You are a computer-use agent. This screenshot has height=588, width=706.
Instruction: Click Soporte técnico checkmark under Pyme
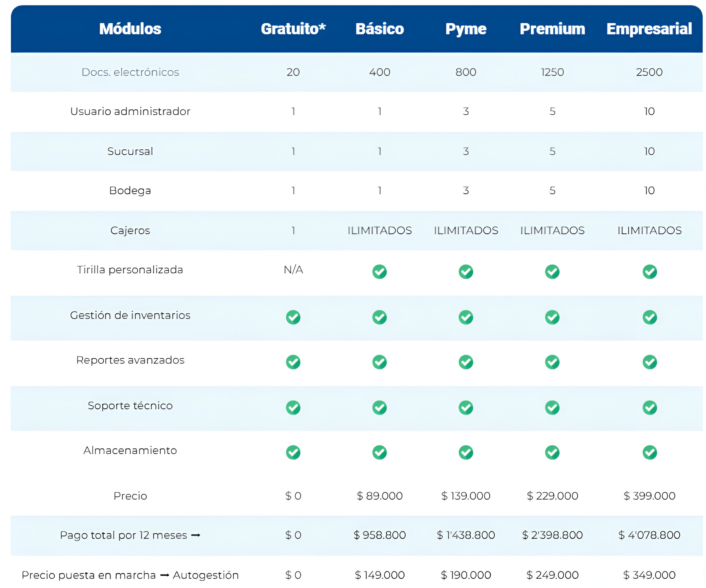(466, 407)
